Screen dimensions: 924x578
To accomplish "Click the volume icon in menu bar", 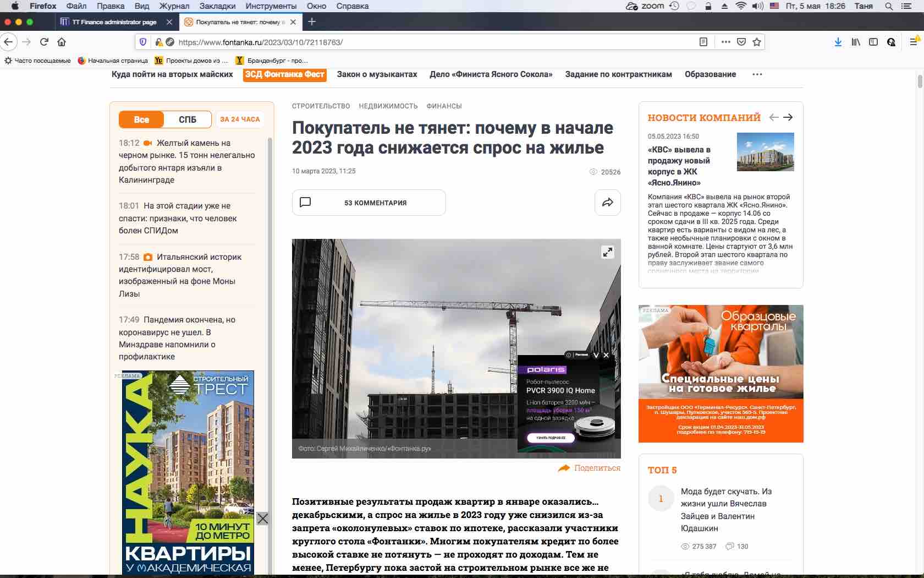I will [758, 6].
